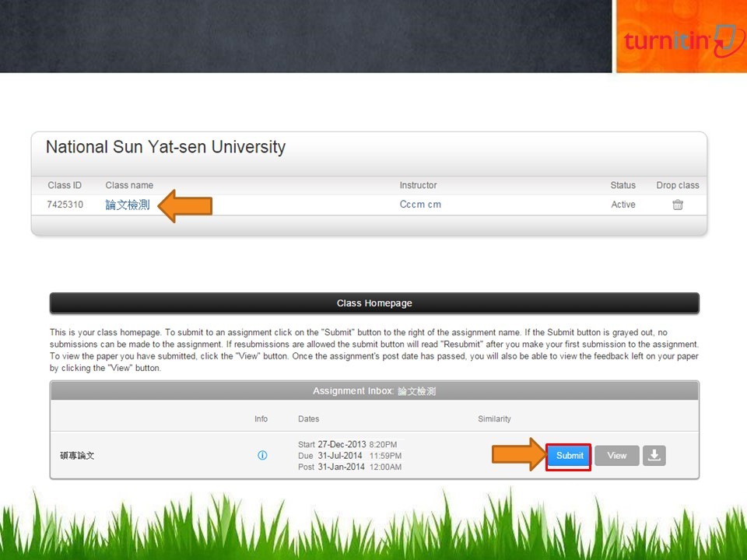Click the 碩專論文 assignment name
747x560 pixels.
(x=77, y=456)
